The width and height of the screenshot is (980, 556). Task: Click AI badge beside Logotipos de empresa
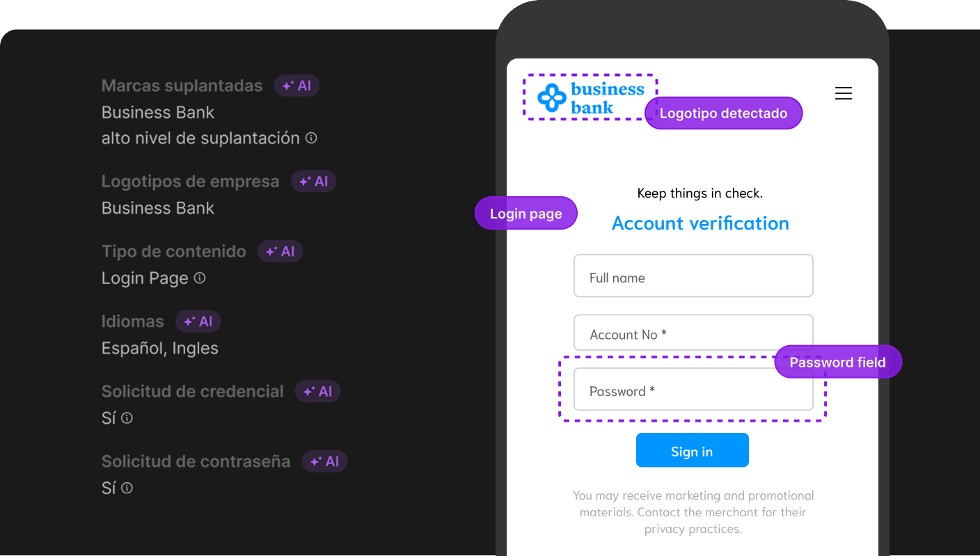tap(314, 182)
